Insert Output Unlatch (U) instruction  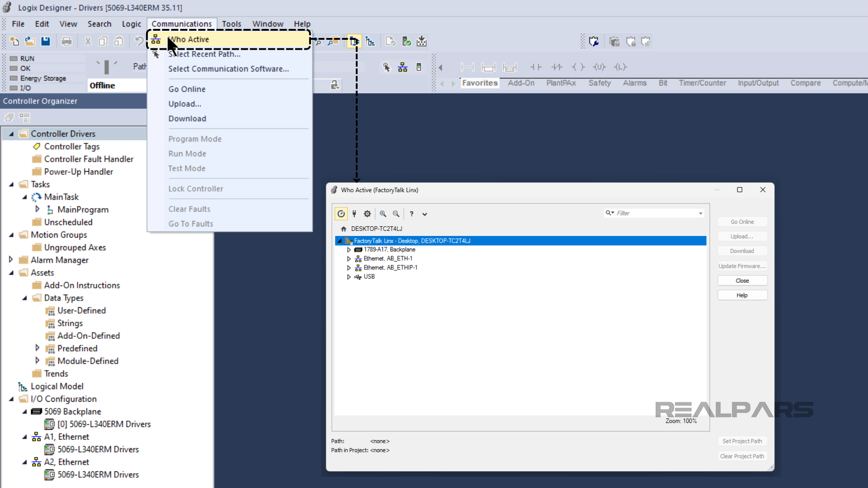tap(599, 67)
